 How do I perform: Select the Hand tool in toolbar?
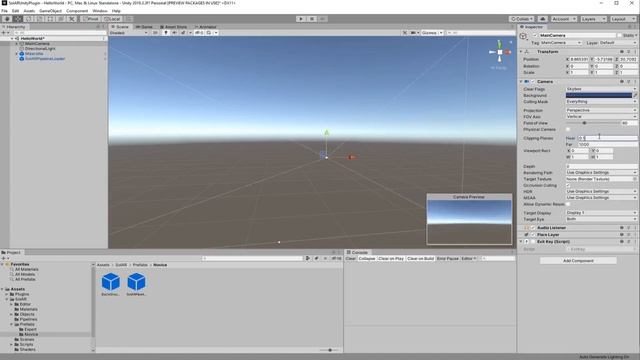coord(7,19)
